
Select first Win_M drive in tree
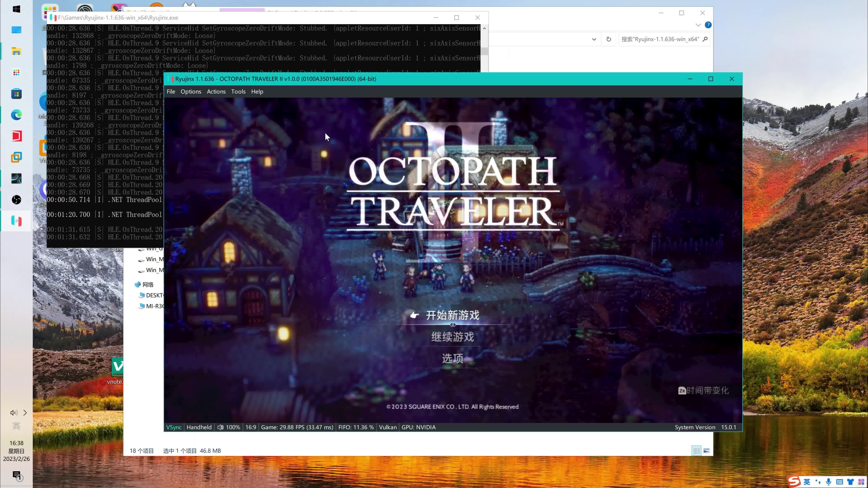(x=151, y=259)
